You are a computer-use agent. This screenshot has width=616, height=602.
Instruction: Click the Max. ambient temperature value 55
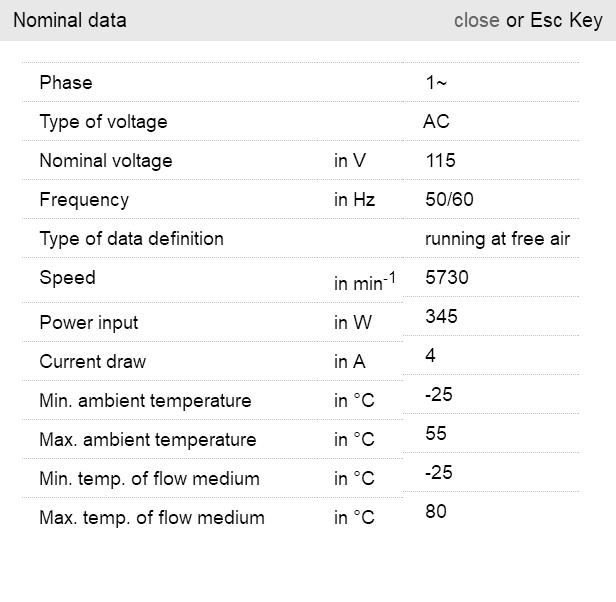pos(436,434)
